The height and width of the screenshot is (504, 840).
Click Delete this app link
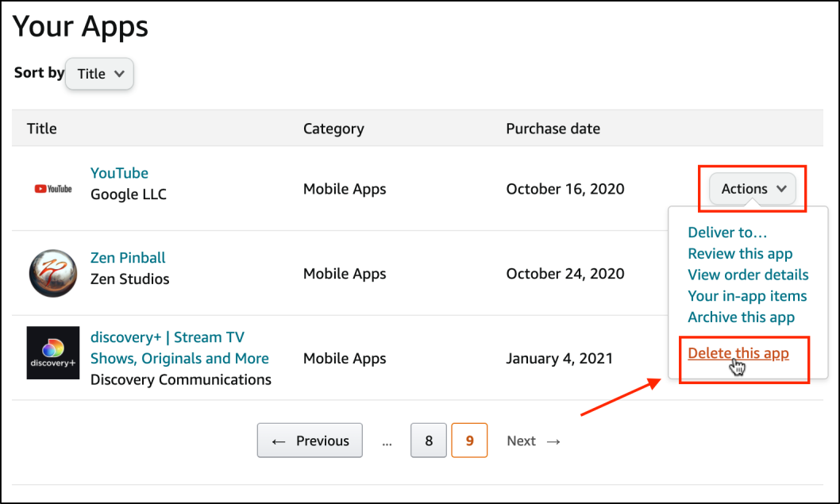[738, 353]
